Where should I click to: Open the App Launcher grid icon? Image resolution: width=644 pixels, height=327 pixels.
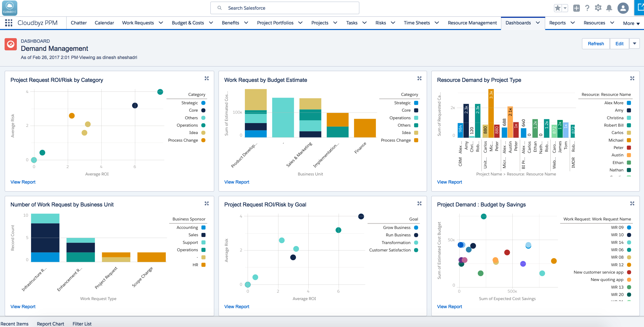point(9,23)
